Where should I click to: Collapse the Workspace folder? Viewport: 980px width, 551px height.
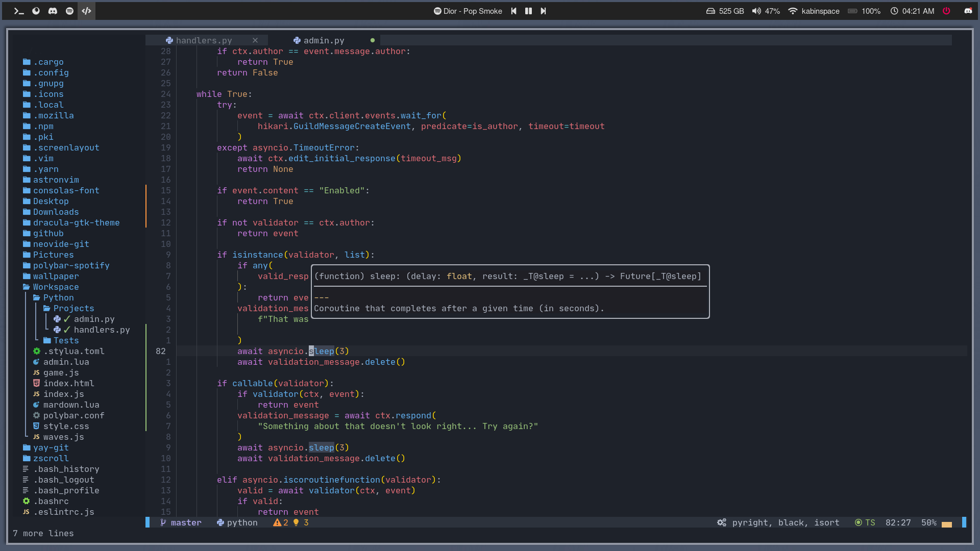coord(55,287)
